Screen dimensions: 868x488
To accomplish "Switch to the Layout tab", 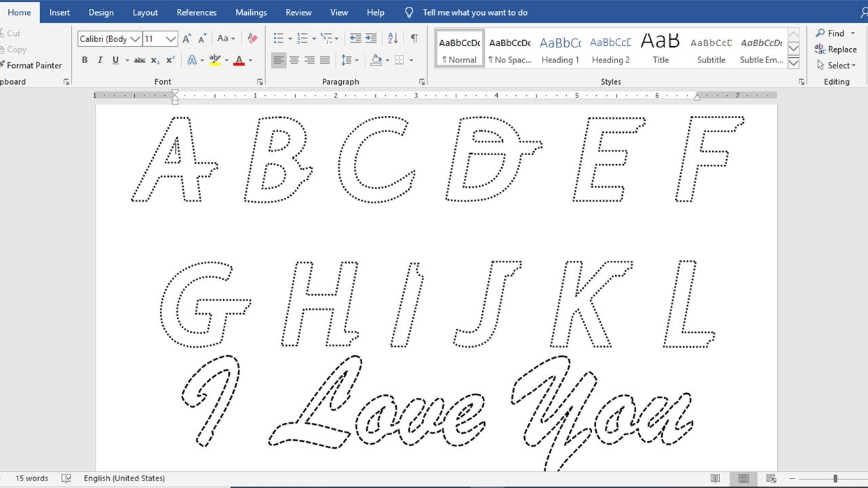I will click(145, 12).
